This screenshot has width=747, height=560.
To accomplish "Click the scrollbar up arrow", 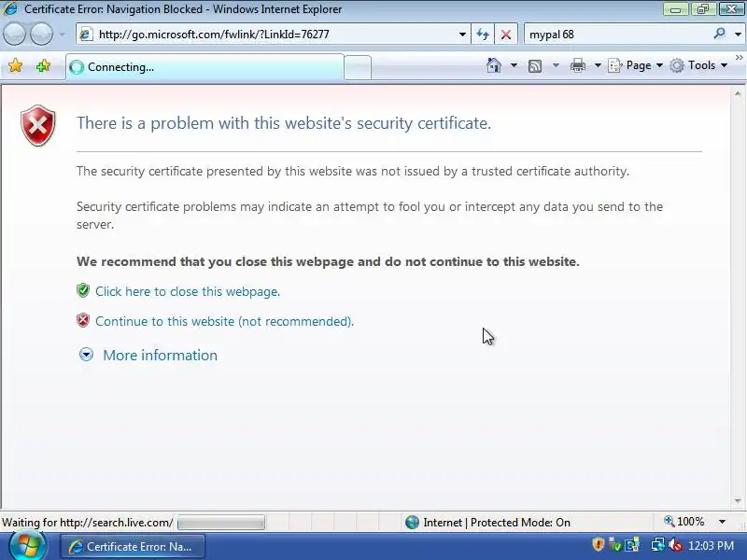I will click(738, 94).
